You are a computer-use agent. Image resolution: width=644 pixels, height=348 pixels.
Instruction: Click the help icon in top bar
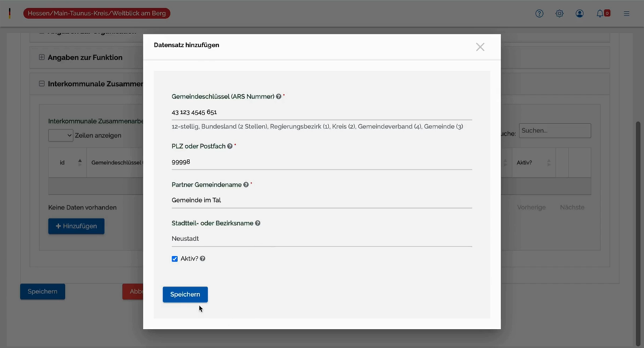(x=539, y=14)
